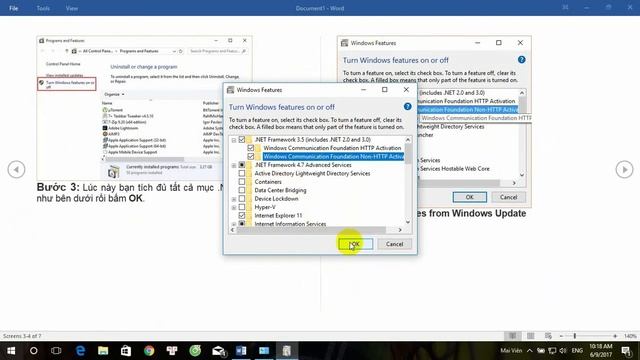Open Word ribbon display options icon
The height and width of the screenshot is (360, 640).
pos(565,7)
